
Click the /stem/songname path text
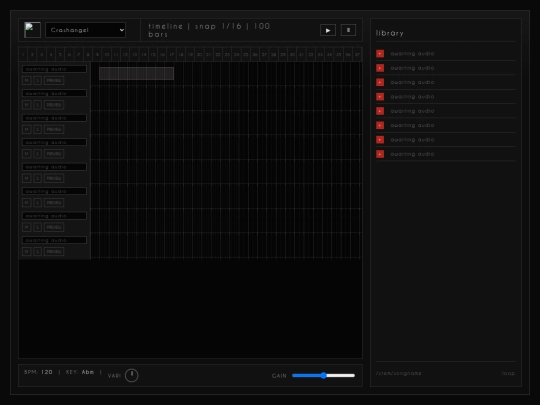[x=398, y=373]
